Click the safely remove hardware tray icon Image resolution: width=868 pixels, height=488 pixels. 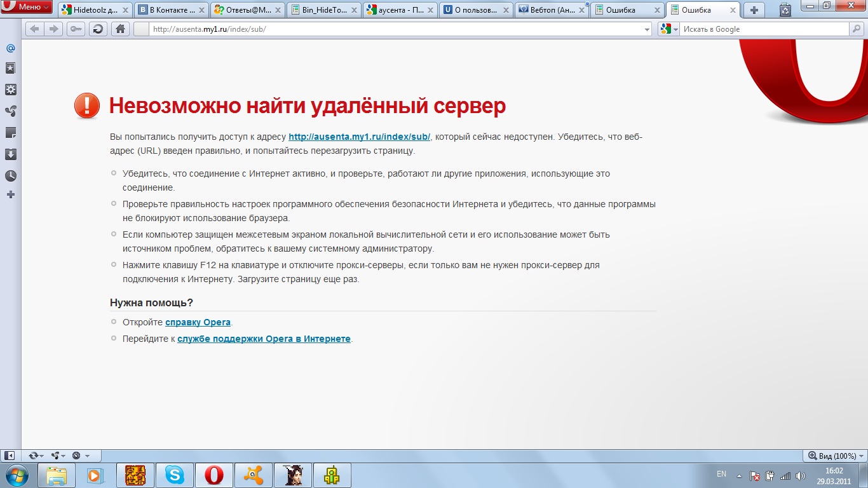(770, 475)
